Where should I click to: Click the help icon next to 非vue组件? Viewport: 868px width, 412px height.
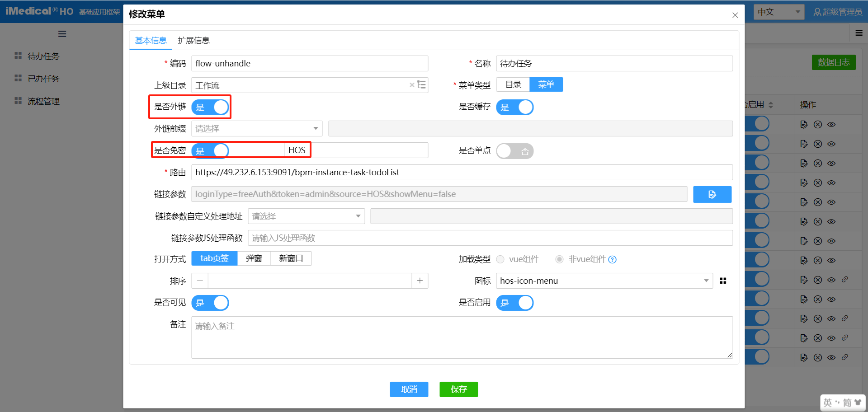pyautogui.click(x=613, y=260)
